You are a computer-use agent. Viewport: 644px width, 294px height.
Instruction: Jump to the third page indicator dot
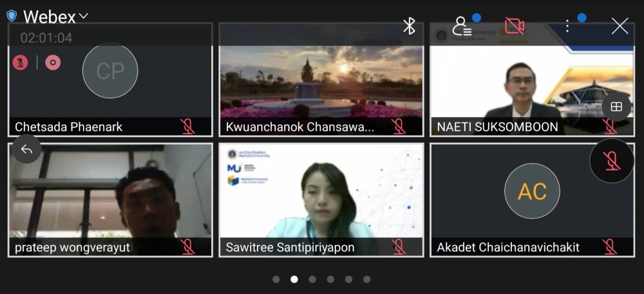(x=312, y=279)
